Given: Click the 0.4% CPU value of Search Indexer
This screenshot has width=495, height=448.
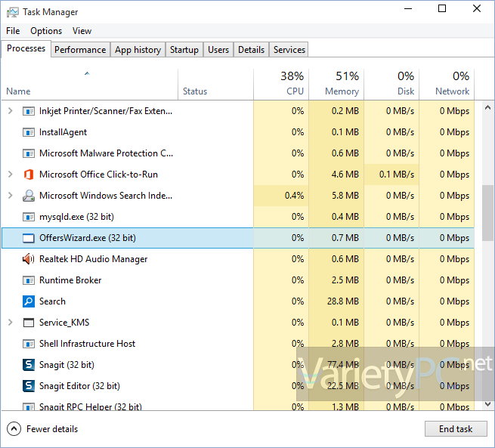Looking at the screenshot, I should 294,196.
